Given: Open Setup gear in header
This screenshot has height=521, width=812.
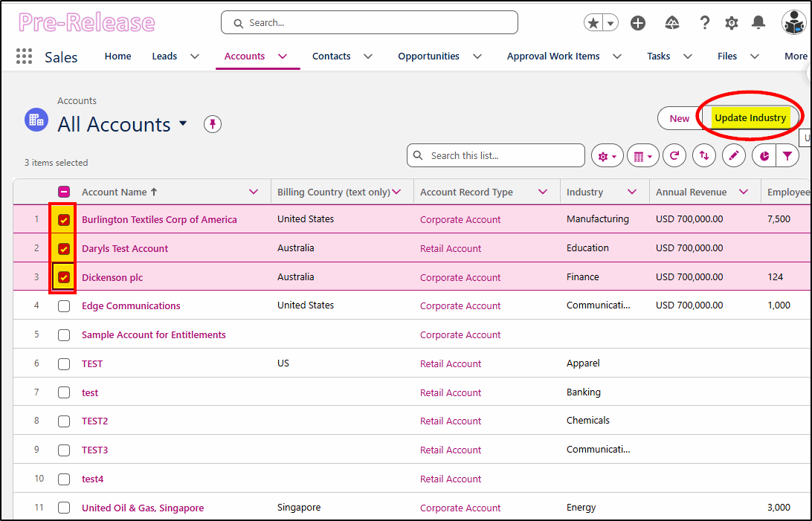Looking at the screenshot, I should [731, 23].
